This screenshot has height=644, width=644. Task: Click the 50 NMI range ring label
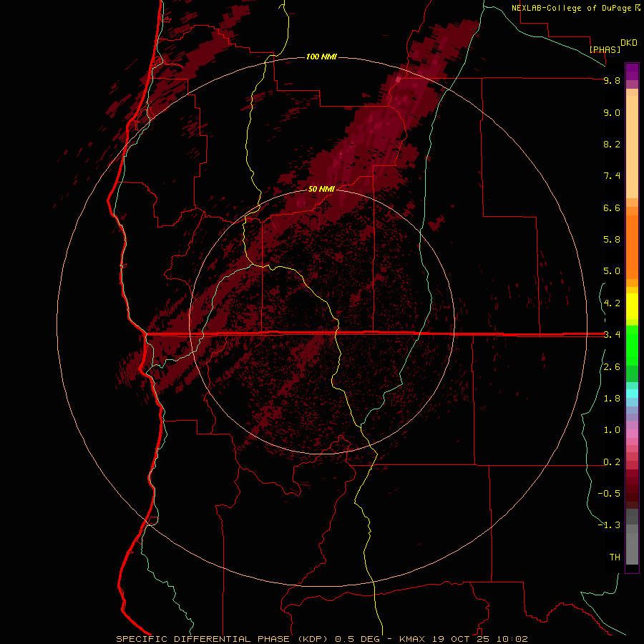point(321,190)
